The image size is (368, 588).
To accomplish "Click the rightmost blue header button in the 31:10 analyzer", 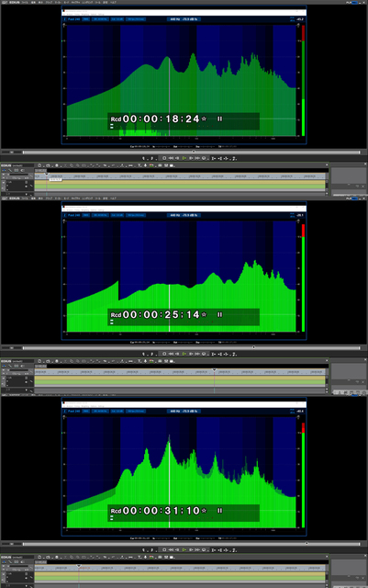I will coord(136,412).
